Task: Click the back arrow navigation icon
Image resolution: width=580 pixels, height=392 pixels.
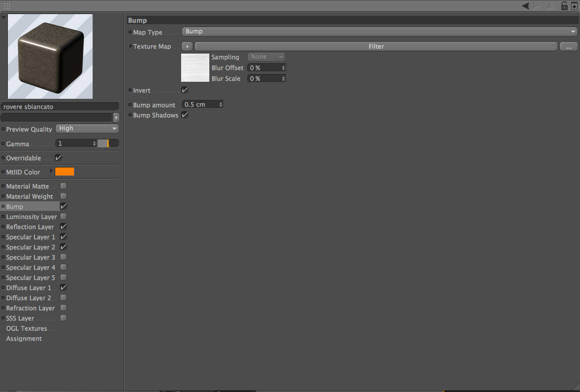Action: (525, 6)
